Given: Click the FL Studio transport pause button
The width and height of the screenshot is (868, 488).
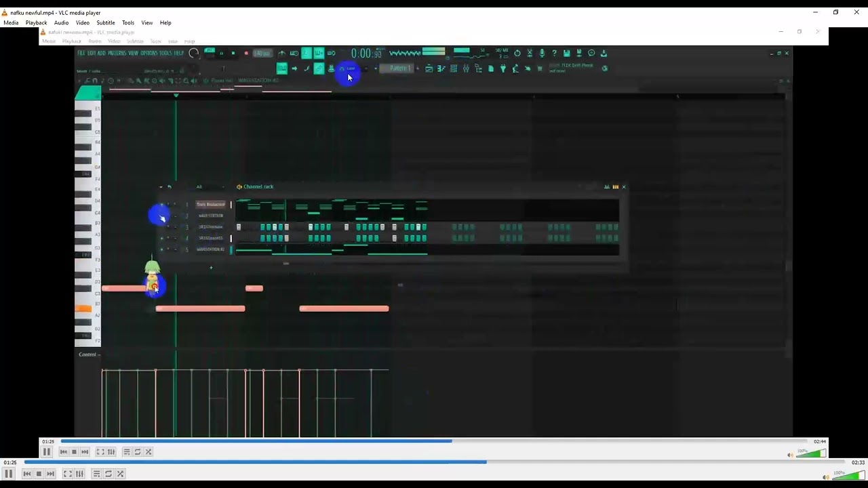Looking at the screenshot, I should (x=221, y=53).
